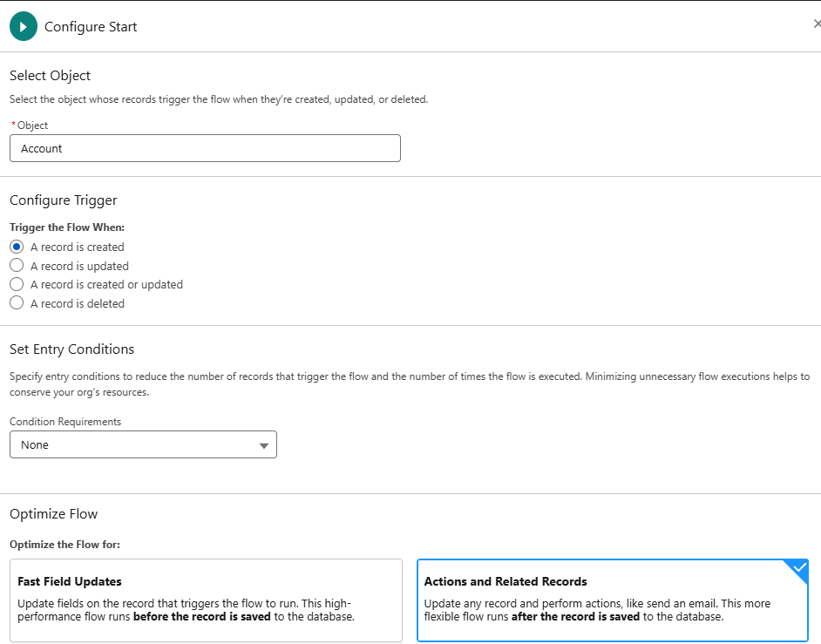Open the Condition Requirements dropdown
Screen dimensions: 821x644
[143, 444]
